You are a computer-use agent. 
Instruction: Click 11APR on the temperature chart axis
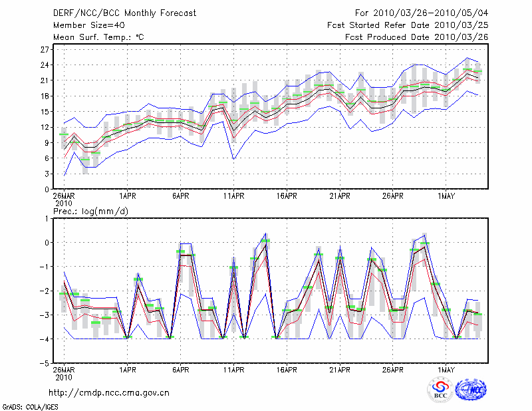coord(233,197)
